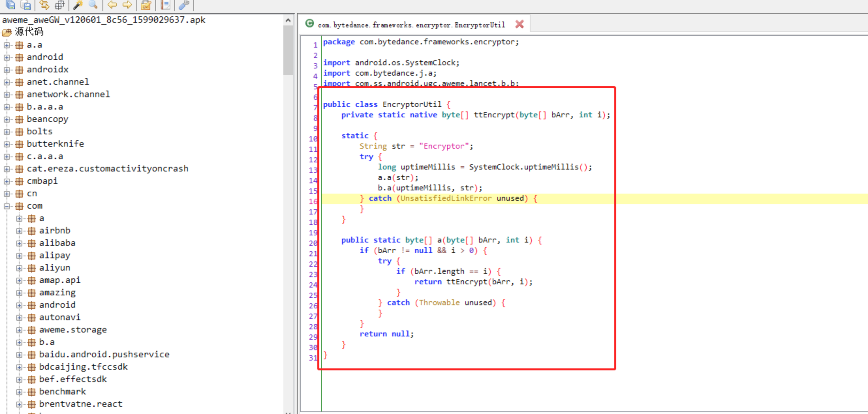Expand the butterknife package node
The image size is (868, 414).
pos(7,144)
